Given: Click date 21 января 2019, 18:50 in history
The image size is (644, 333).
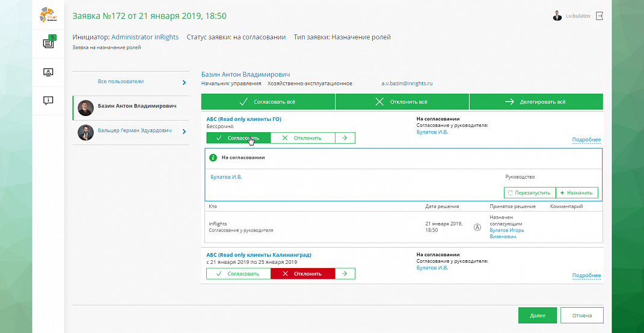Looking at the screenshot, I should point(444,227).
